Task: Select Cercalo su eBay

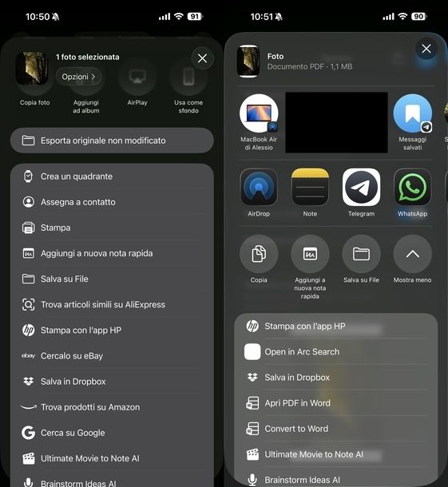Action: point(112,355)
